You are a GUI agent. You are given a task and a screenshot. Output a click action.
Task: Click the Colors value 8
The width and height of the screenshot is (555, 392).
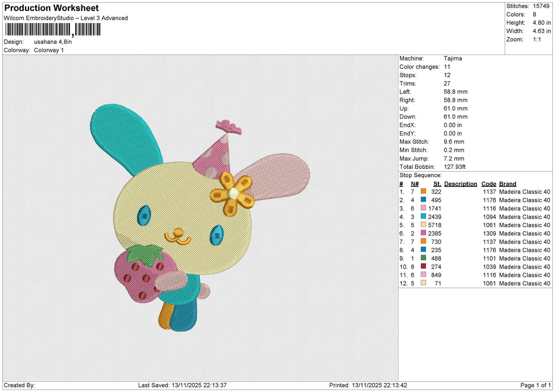(x=535, y=14)
